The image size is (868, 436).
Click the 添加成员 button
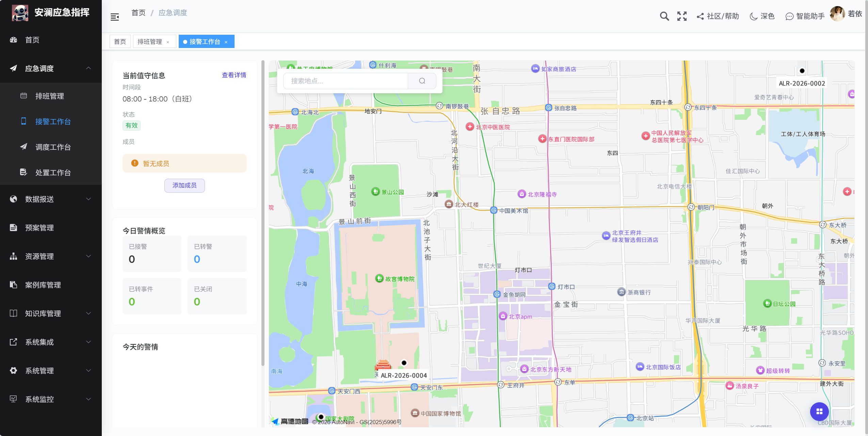[184, 185]
